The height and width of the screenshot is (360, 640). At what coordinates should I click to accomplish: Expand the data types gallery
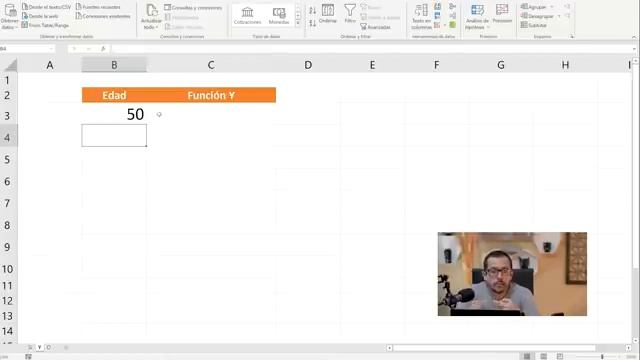[298, 23]
